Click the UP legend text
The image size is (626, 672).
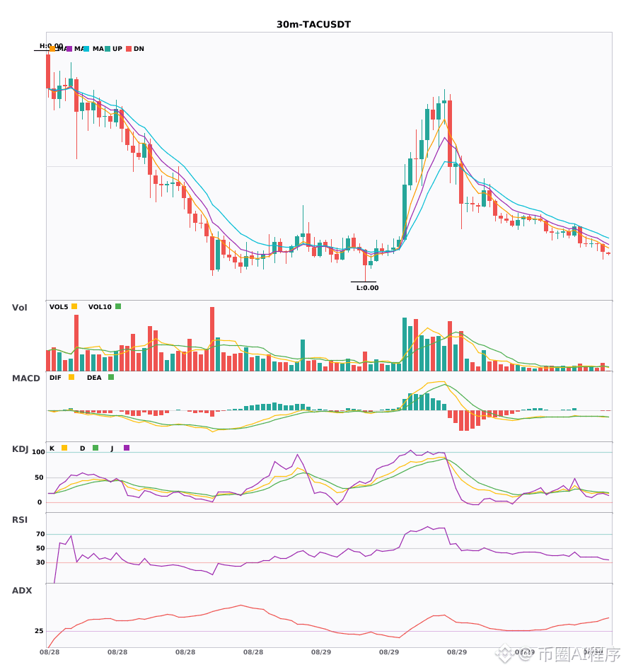pos(117,49)
